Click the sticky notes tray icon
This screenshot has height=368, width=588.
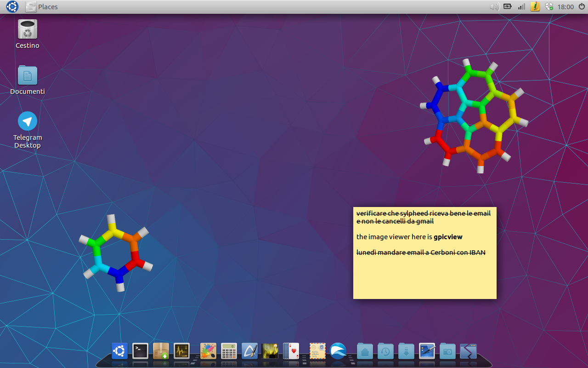535,7
